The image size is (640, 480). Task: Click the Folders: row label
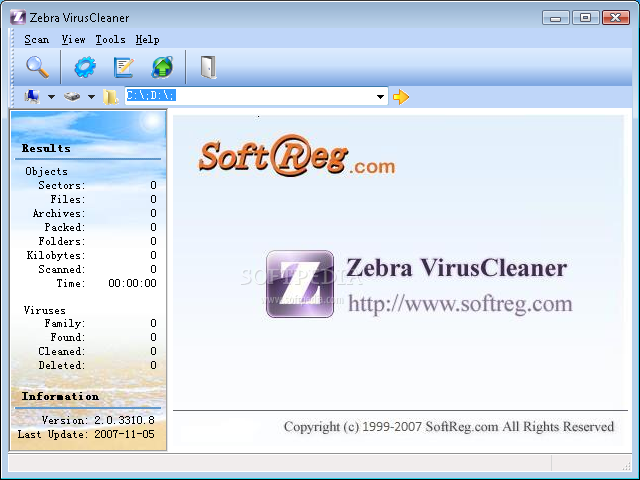(x=62, y=241)
